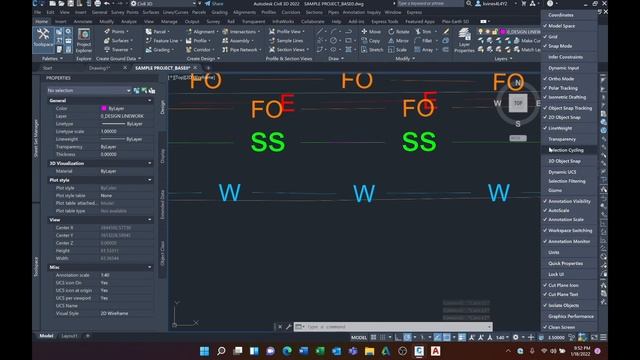Click the ViewCube TOP face
The image size is (640, 360).
[518, 103]
